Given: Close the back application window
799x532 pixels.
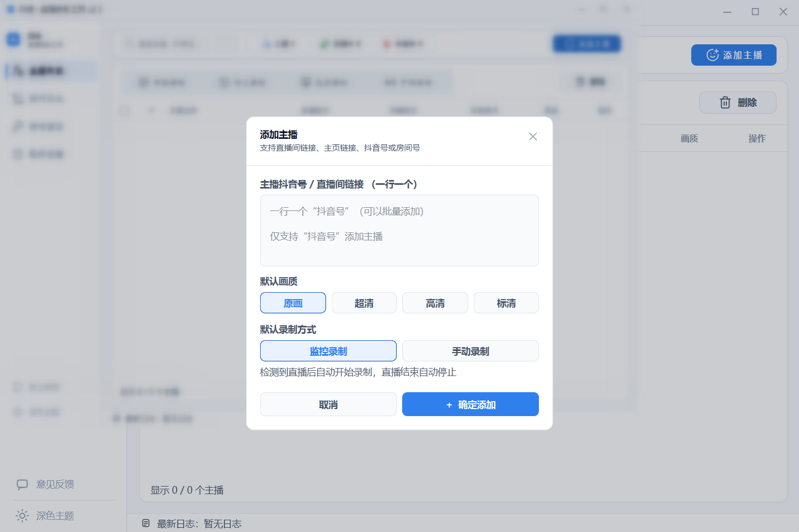Looking at the screenshot, I should coord(783,12).
